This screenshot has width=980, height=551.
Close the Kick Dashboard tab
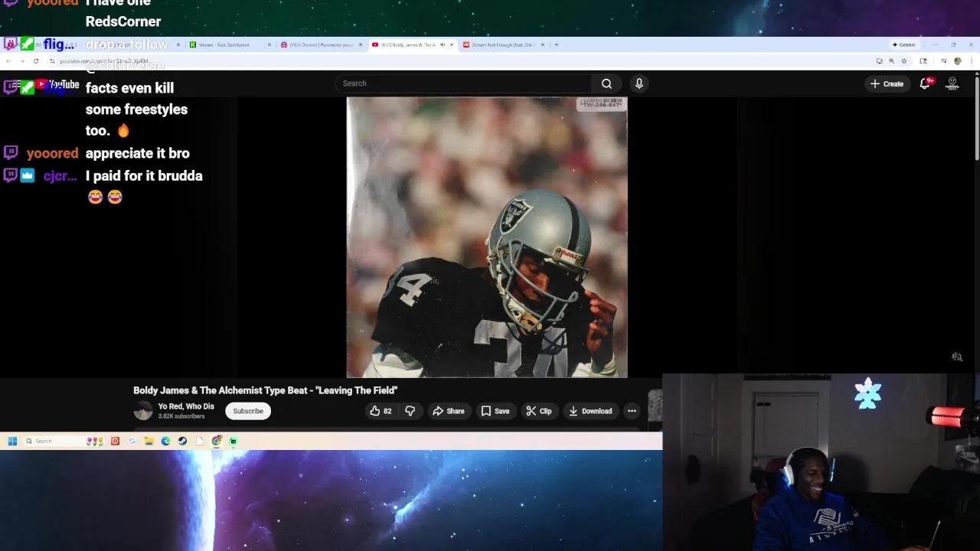point(269,44)
